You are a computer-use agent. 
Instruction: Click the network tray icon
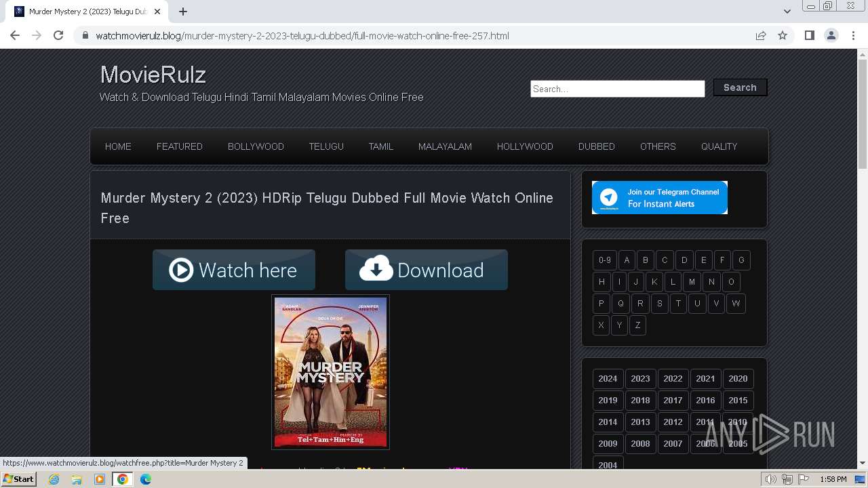pos(787,479)
